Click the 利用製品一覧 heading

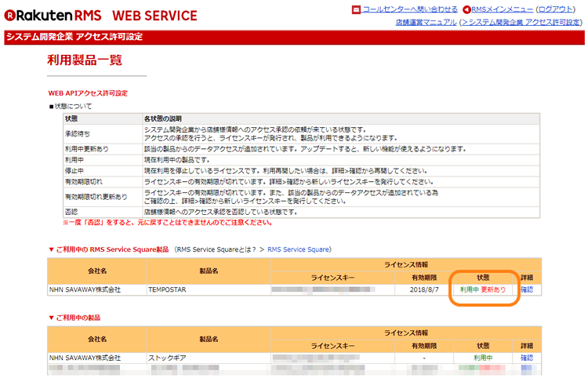pyautogui.click(x=85, y=60)
